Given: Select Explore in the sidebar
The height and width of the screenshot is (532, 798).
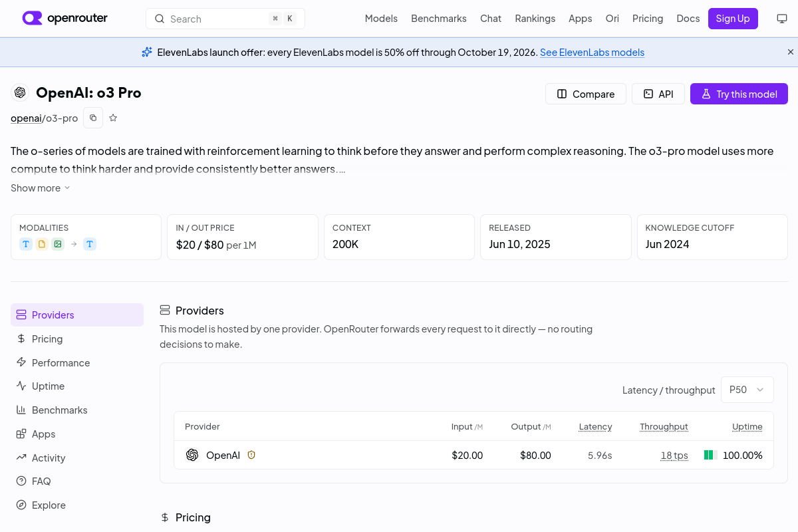Looking at the screenshot, I should tap(77, 505).
